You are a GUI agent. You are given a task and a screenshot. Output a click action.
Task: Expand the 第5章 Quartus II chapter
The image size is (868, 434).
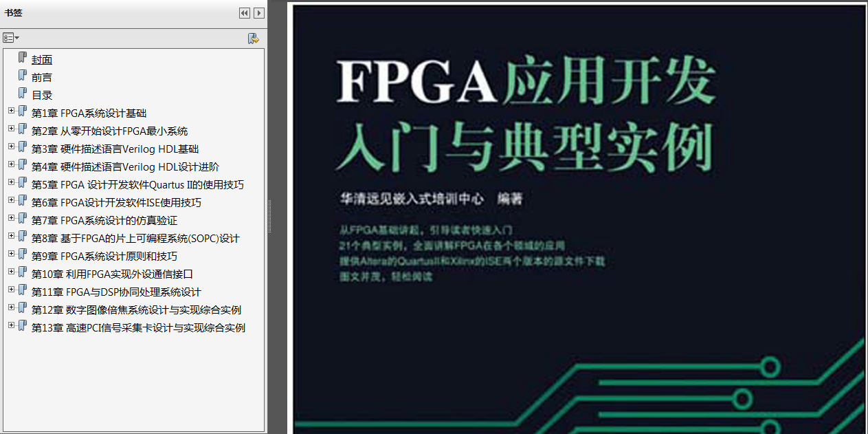(x=11, y=182)
